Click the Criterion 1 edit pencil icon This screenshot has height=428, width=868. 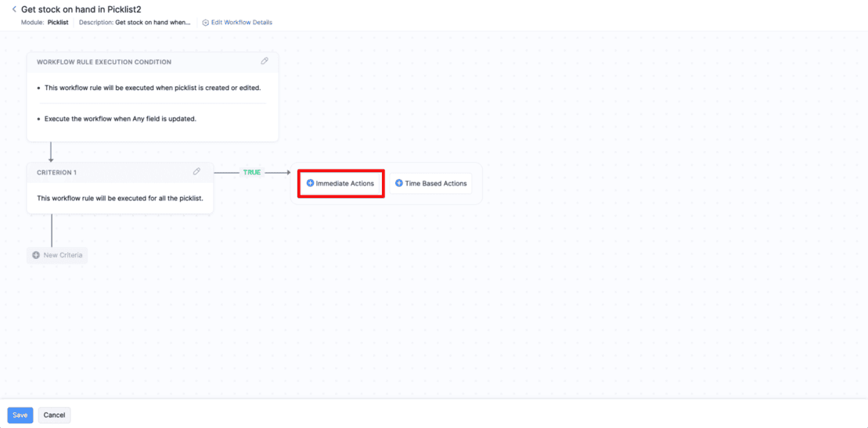pos(196,171)
